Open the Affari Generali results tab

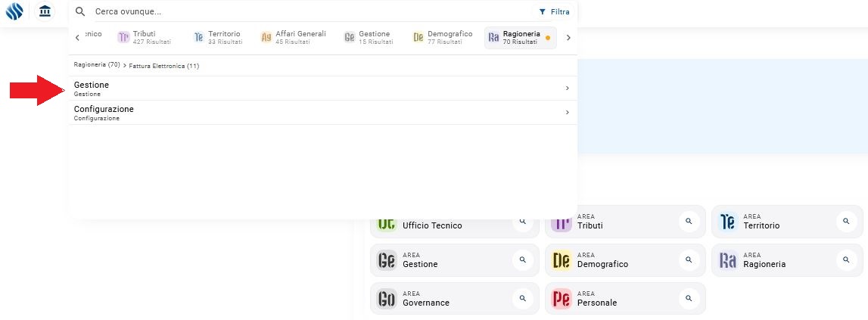click(294, 37)
